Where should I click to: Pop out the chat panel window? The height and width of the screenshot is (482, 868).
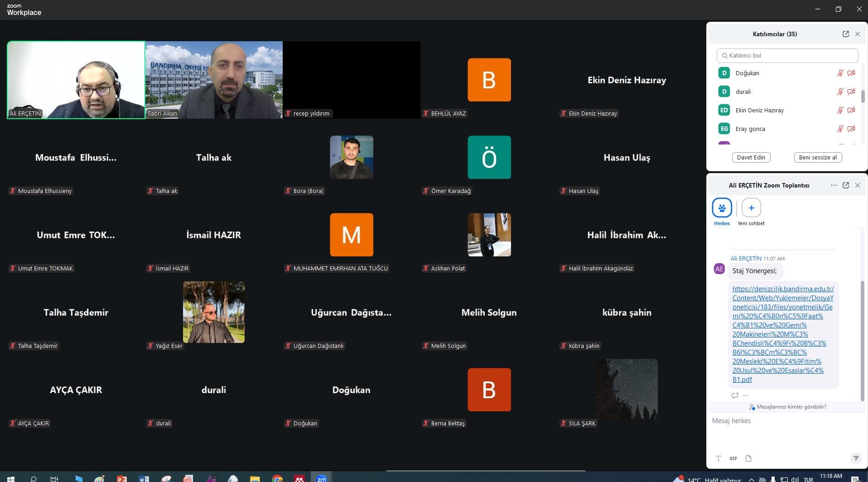(845, 185)
